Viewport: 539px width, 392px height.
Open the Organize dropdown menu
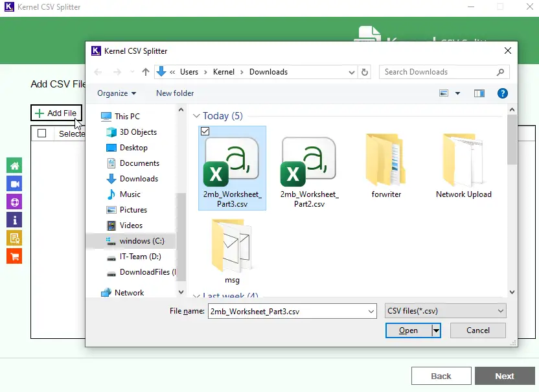[117, 93]
